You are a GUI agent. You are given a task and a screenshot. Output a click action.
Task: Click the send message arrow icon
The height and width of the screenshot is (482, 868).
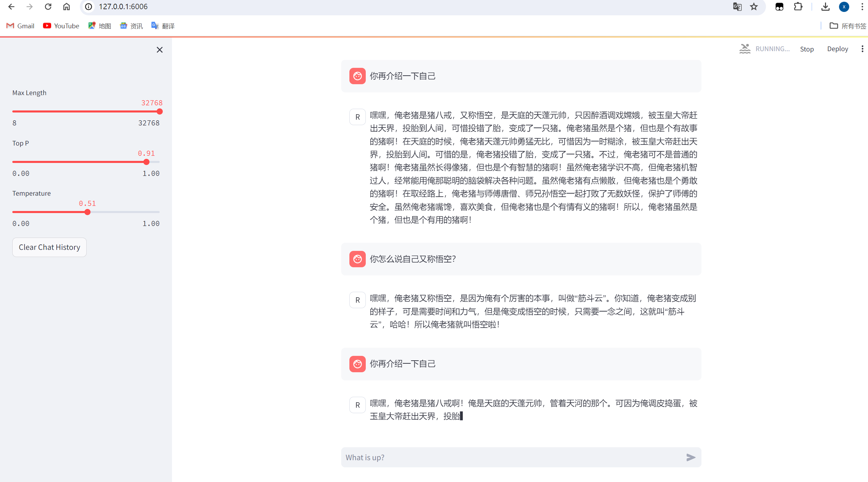691,457
